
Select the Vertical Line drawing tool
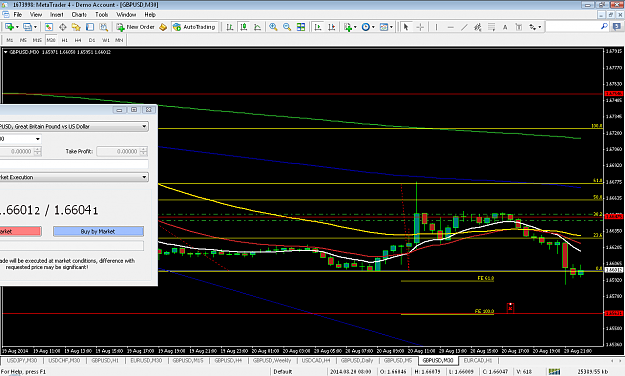[x=436, y=27]
